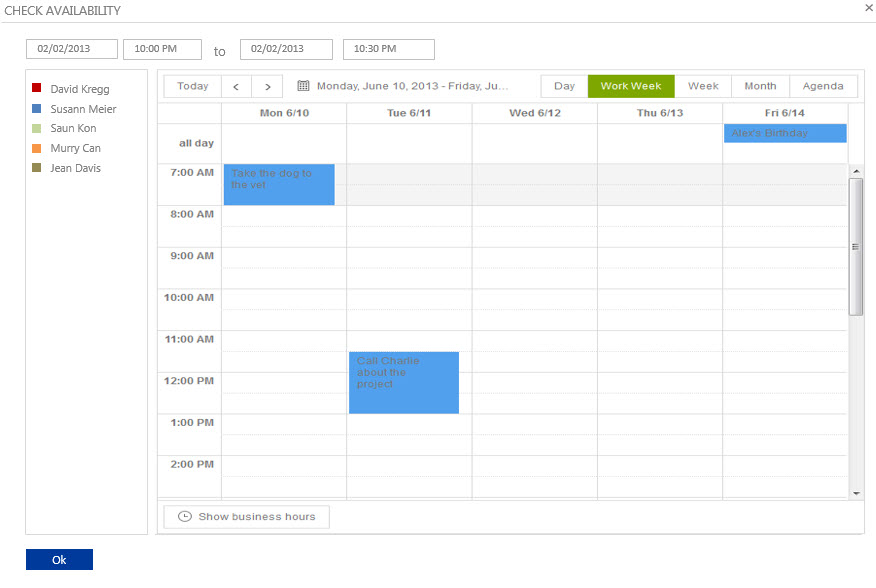
Task: Select David Kregg red color swatch
Action: pyautogui.click(x=37, y=88)
